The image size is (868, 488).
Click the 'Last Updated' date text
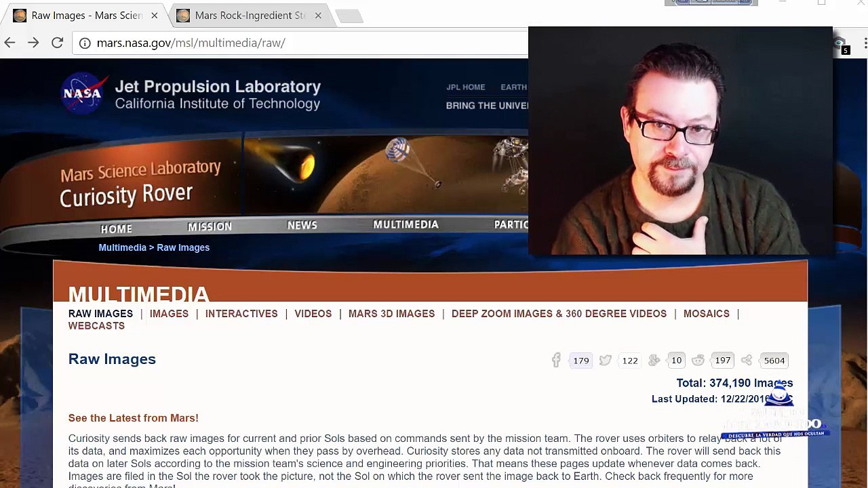722,399
